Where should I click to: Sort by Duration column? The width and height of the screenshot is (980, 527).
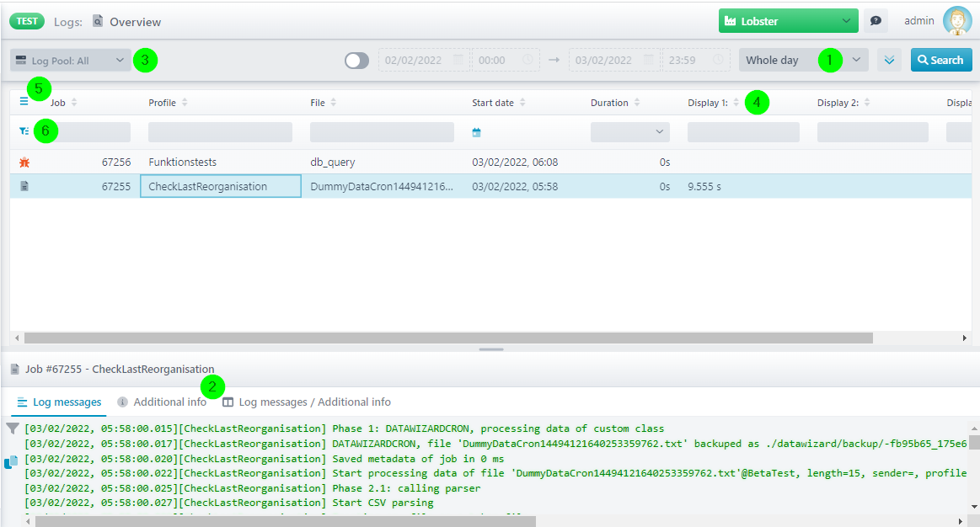(x=637, y=103)
